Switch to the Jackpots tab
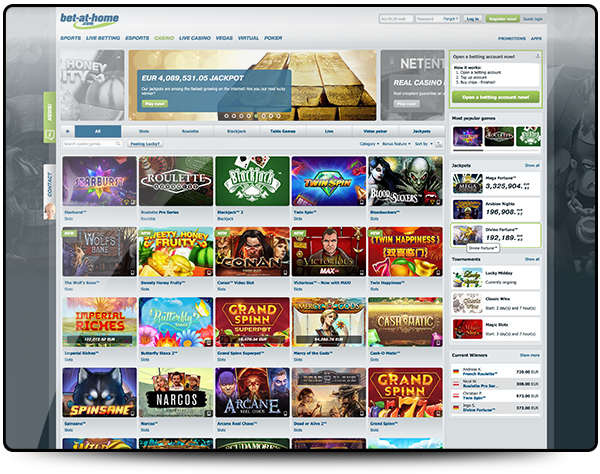 coord(422,131)
